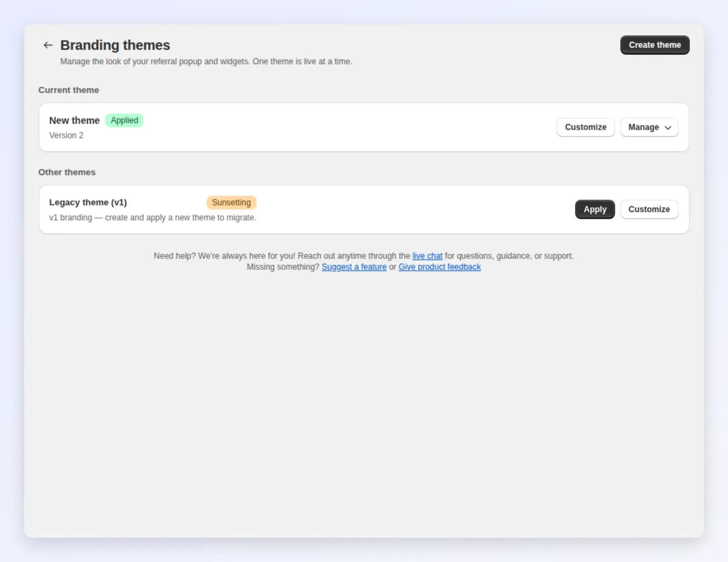The height and width of the screenshot is (562, 728).
Task: Apply the Legacy theme (v1)
Action: click(595, 209)
